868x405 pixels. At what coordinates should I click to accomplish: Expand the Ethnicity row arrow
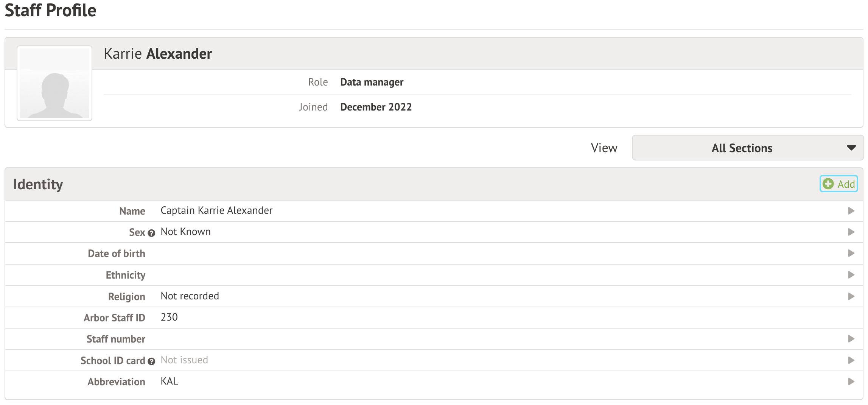851,275
